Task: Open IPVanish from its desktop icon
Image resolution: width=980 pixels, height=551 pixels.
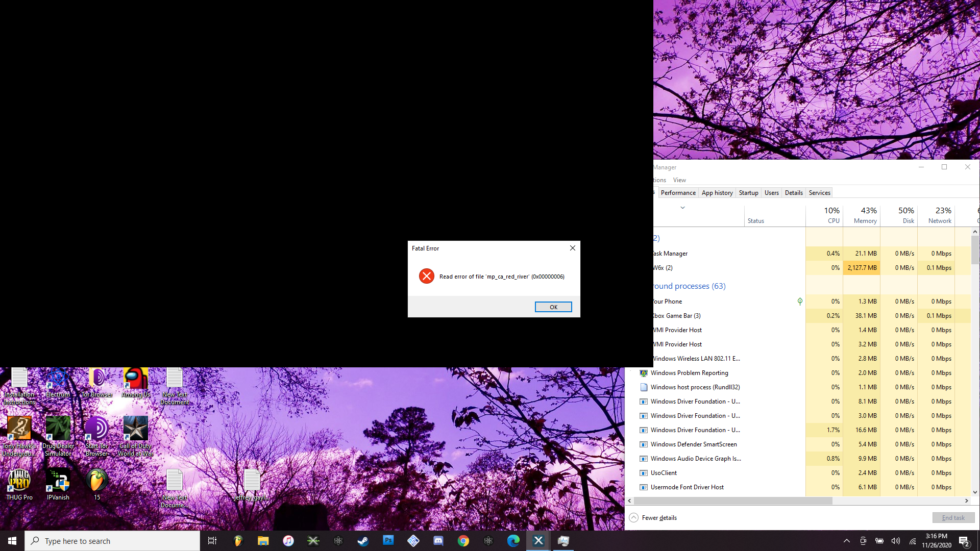Action: [x=58, y=480]
